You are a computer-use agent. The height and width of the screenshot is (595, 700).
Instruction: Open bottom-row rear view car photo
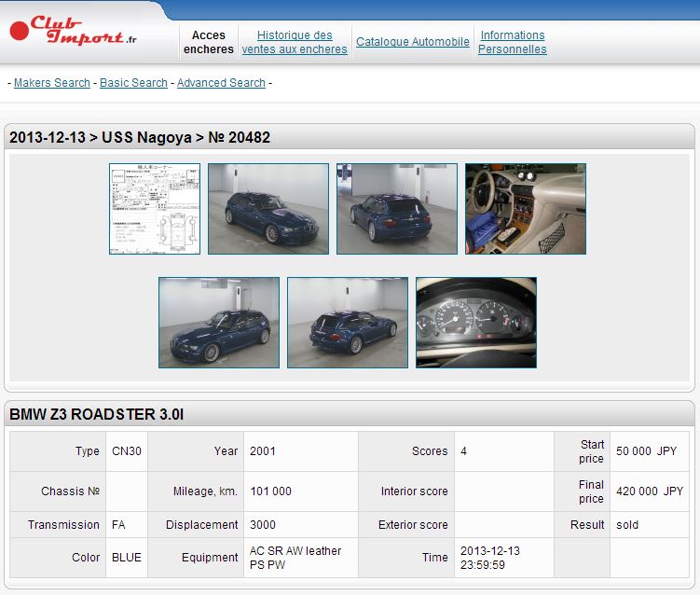[348, 323]
